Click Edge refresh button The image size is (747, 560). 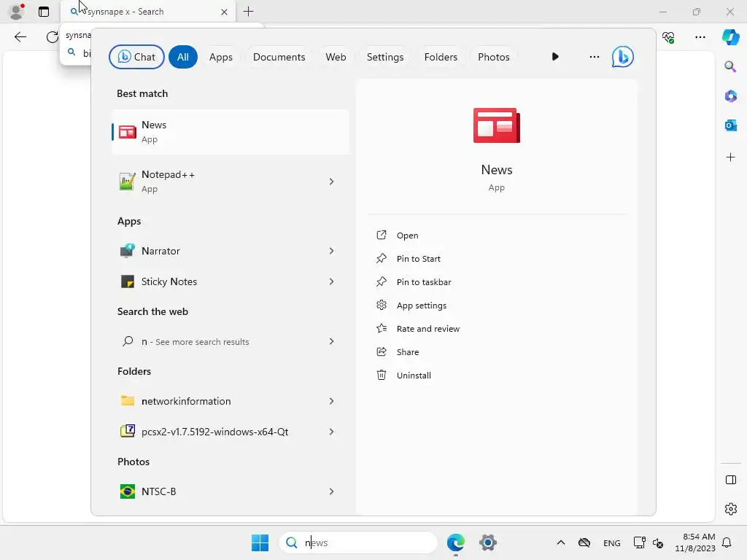53,36
